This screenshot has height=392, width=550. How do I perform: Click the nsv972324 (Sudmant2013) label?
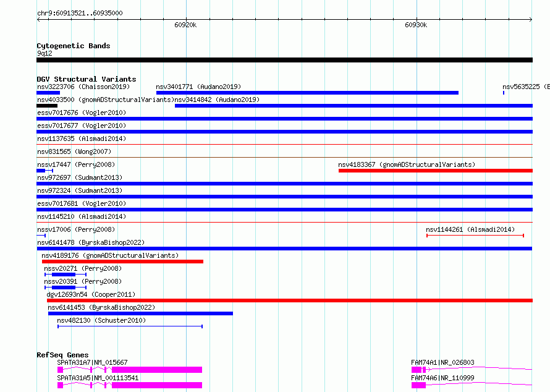click(x=80, y=190)
